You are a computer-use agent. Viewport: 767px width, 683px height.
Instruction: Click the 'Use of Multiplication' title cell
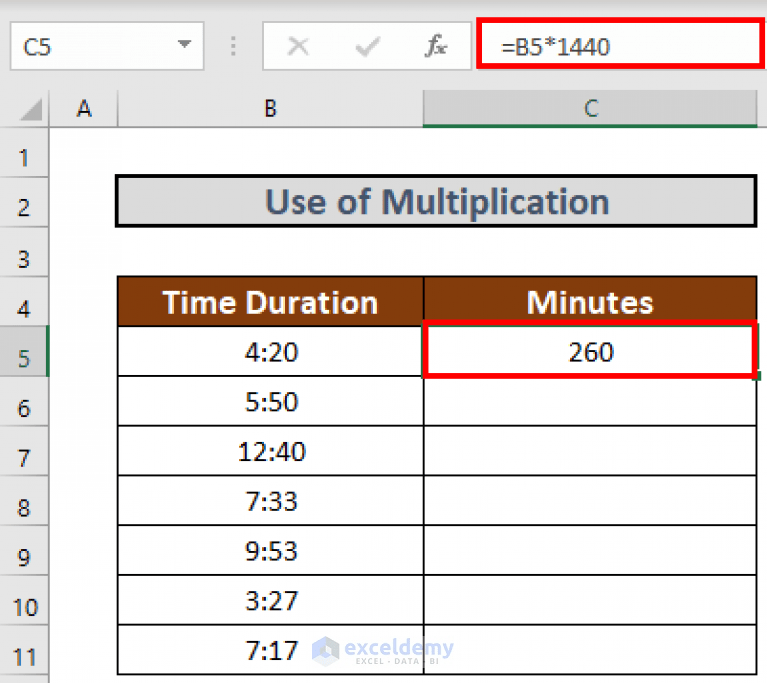436,201
